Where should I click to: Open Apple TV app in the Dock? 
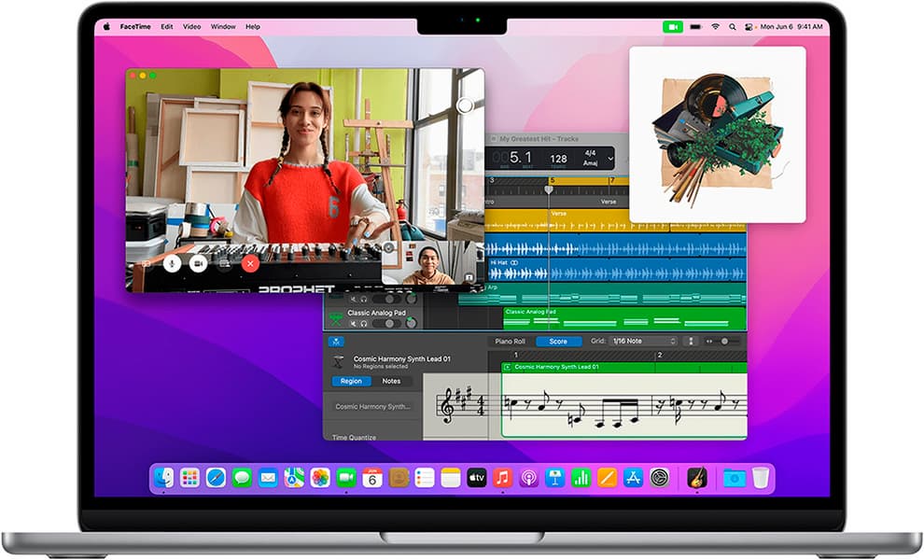click(x=477, y=478)
